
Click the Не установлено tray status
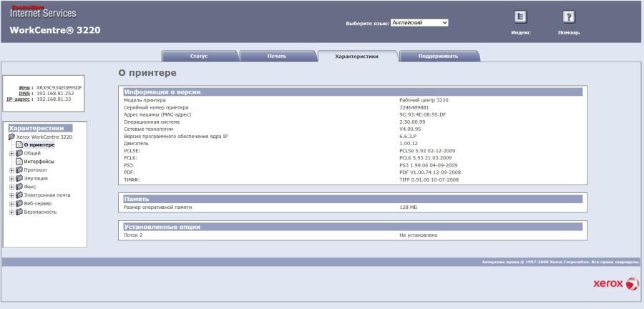[419, 235]
